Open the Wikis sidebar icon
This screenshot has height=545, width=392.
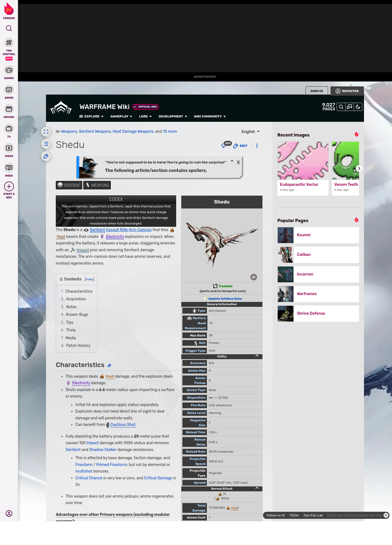pyautogui.click(x=9, y=168)
